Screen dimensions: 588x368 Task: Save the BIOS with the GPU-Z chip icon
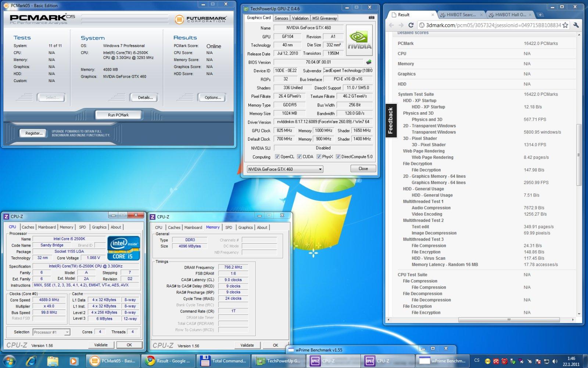point(369,62)
